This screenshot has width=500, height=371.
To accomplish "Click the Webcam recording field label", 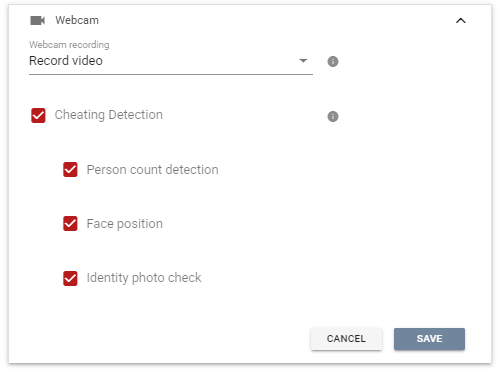I will coord(69,45).
